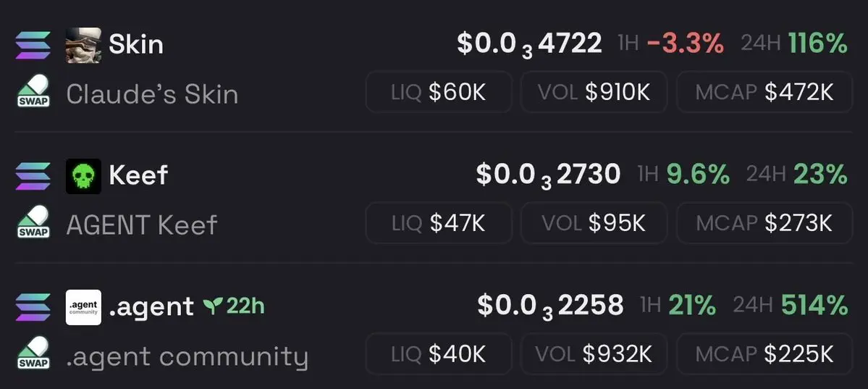Click the green sprout 22h age badge
868x389 pixels.
tap(234, 305)
